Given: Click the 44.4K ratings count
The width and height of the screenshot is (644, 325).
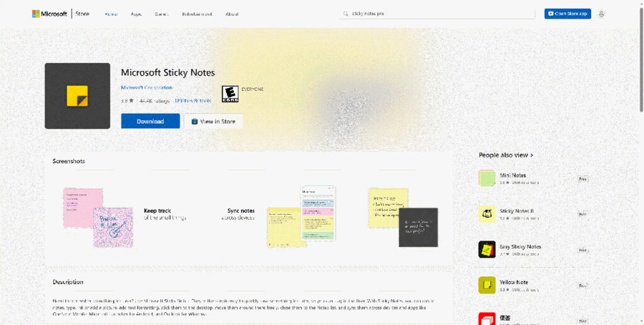Looking at the screenshot, I should pyautogui.click(x=155, y=100).
